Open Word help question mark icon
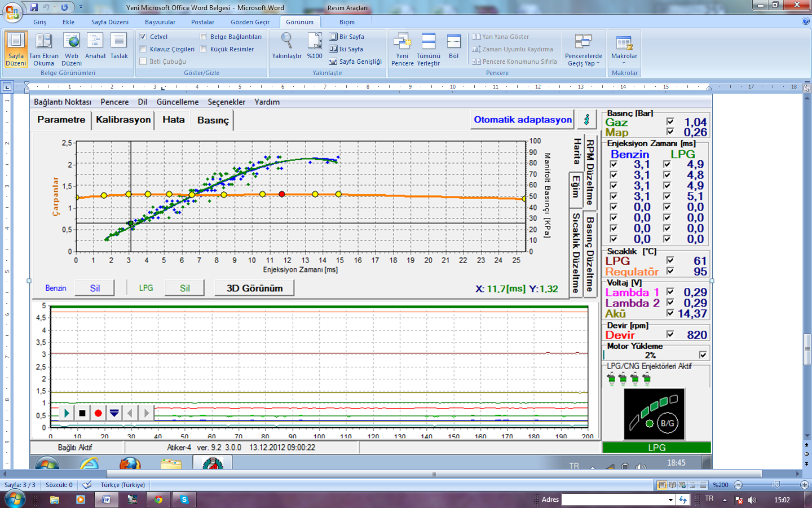The image size is (812, 508). point(806,21)
